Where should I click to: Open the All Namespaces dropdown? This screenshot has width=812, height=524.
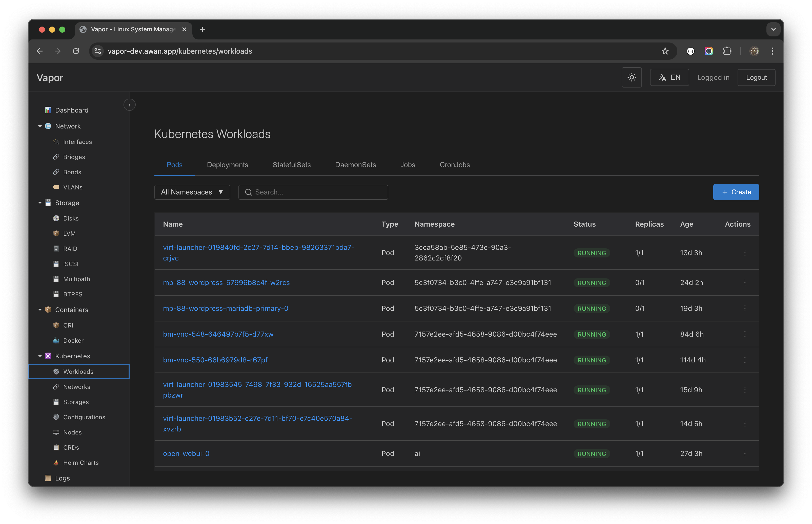click(x=192, y=192)
